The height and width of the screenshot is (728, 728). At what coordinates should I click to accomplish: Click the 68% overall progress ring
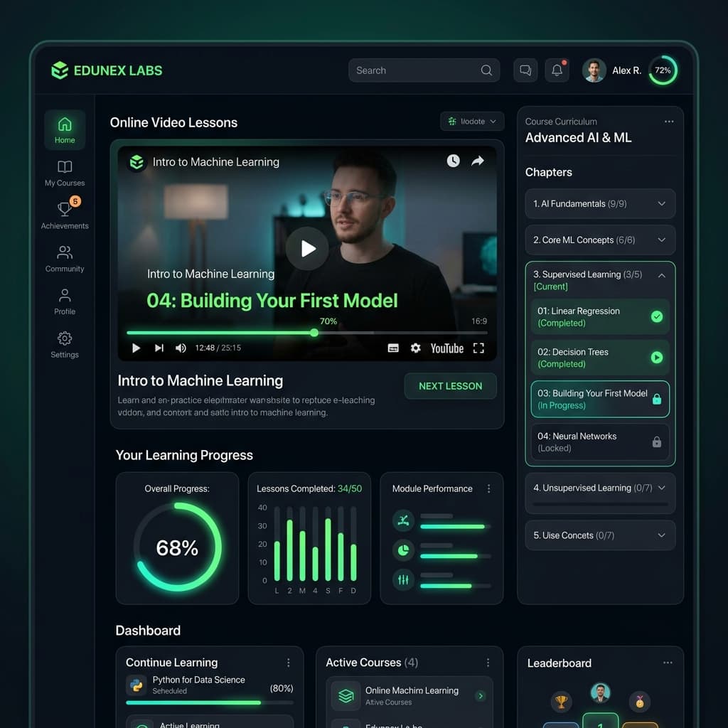point(177,547)
